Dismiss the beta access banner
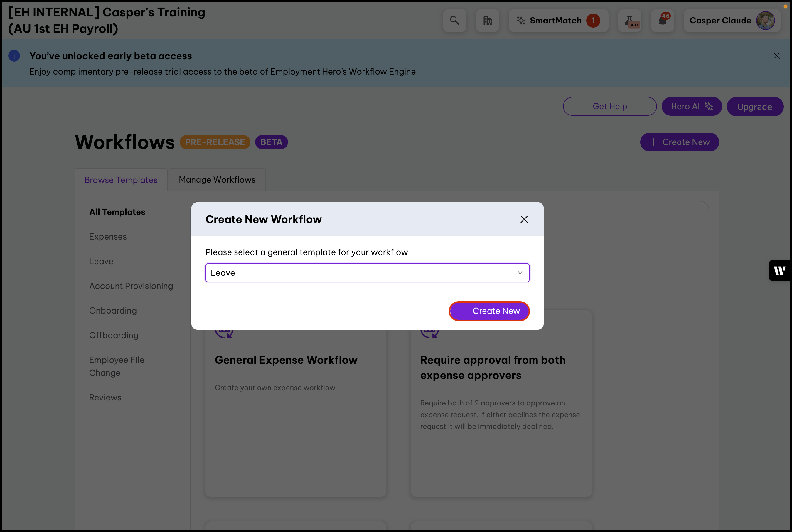 [776, 56]
